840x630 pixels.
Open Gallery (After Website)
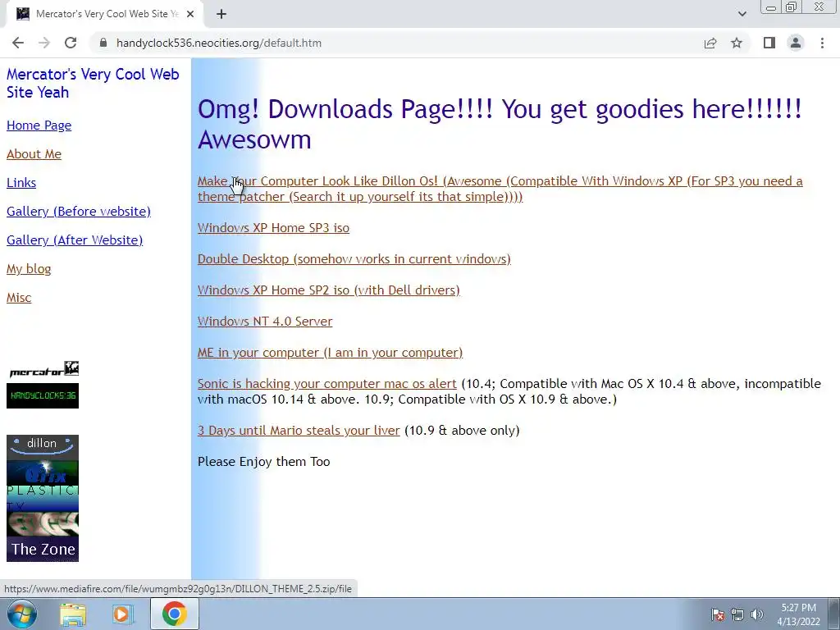click(x=75, y=240)
